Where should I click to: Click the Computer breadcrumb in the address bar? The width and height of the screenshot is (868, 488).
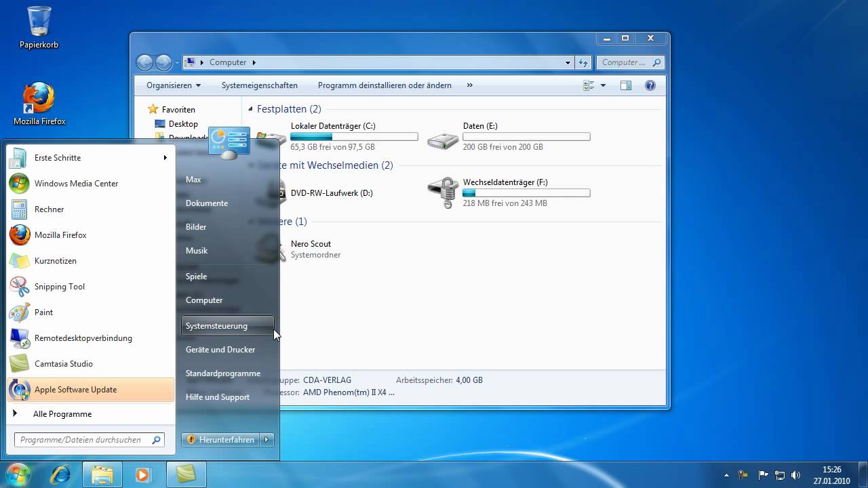tap(228, 62)
